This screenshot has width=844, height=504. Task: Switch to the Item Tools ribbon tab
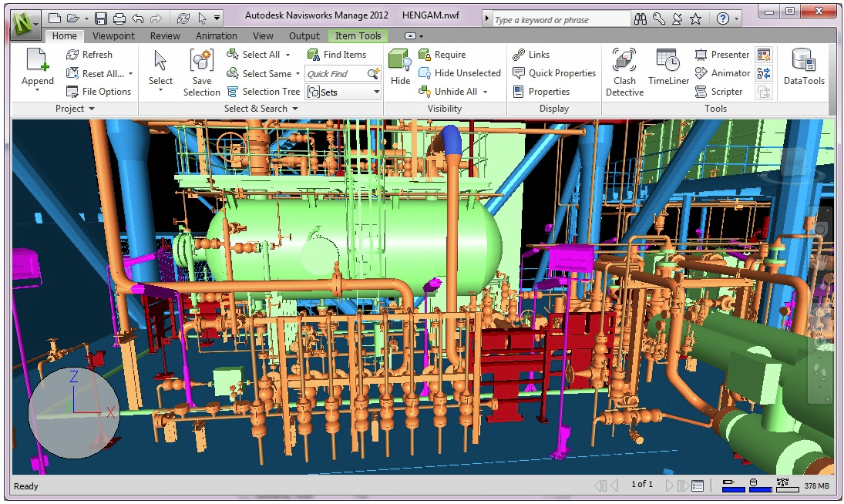[x=358, y=36]
